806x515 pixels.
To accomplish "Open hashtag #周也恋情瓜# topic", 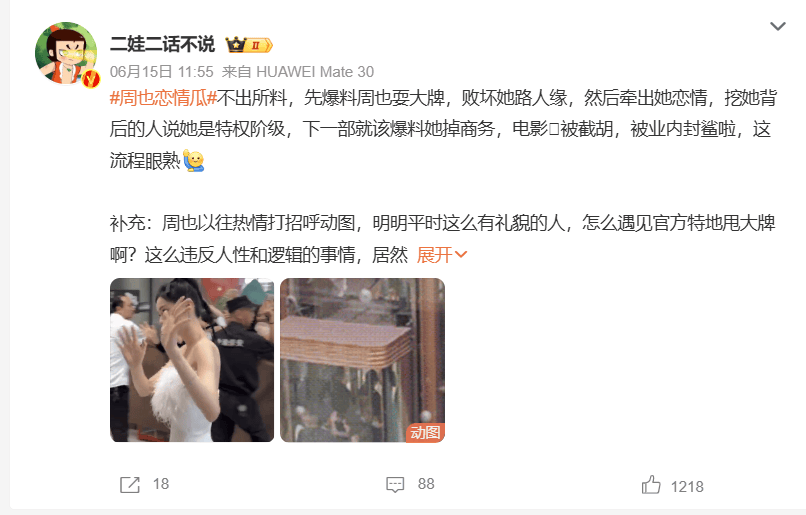I will (163, 98).
